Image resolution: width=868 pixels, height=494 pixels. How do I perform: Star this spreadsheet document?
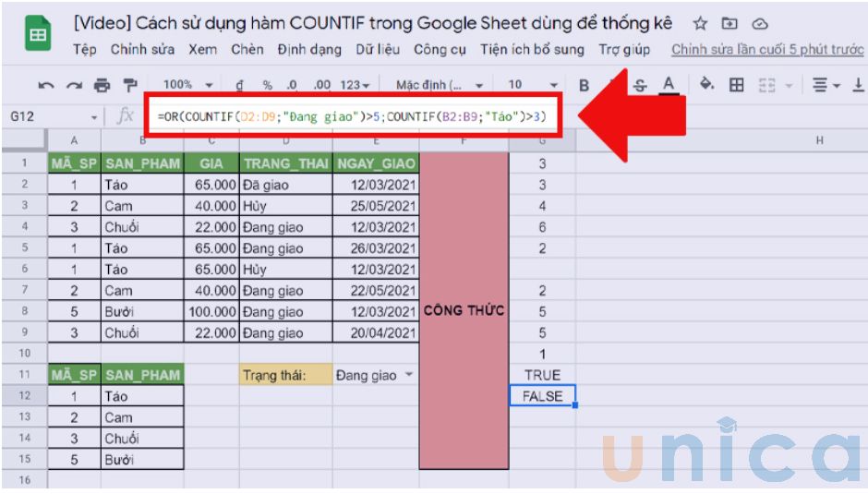click(700, 24)
